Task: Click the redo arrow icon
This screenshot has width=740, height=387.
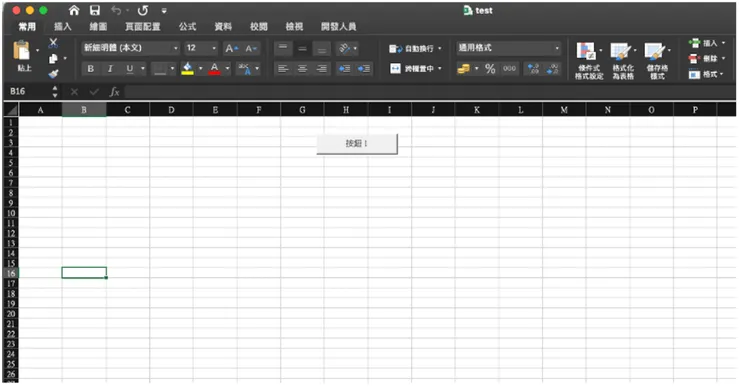Action: [143, 10]
